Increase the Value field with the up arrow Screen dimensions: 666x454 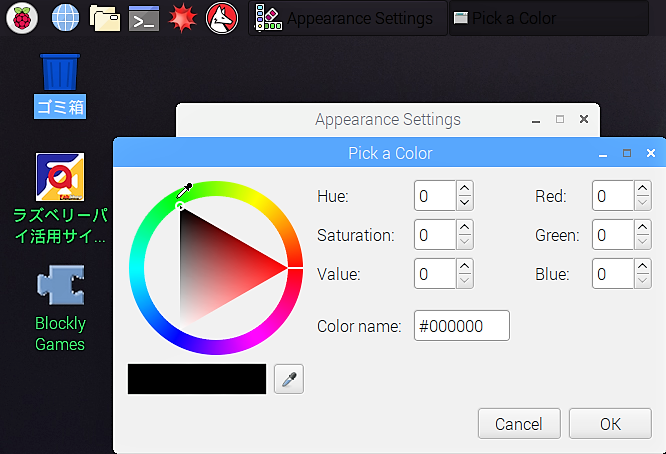click(x=465, y=266)
